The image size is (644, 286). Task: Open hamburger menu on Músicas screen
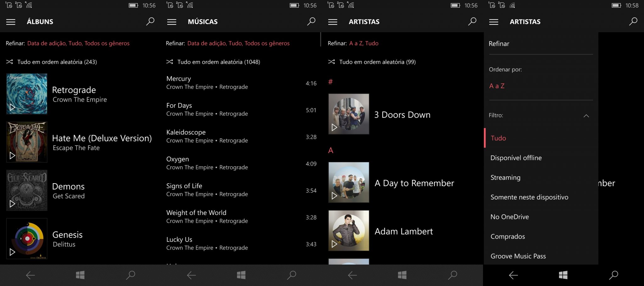pos(172,22)
